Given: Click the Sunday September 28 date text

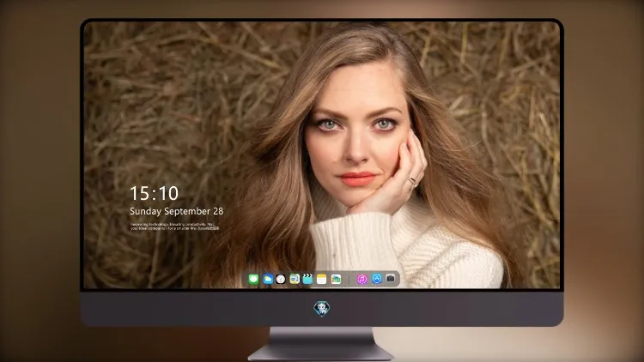Looking at the screenshot, I should pyautogui.click(x=177, y=211).
